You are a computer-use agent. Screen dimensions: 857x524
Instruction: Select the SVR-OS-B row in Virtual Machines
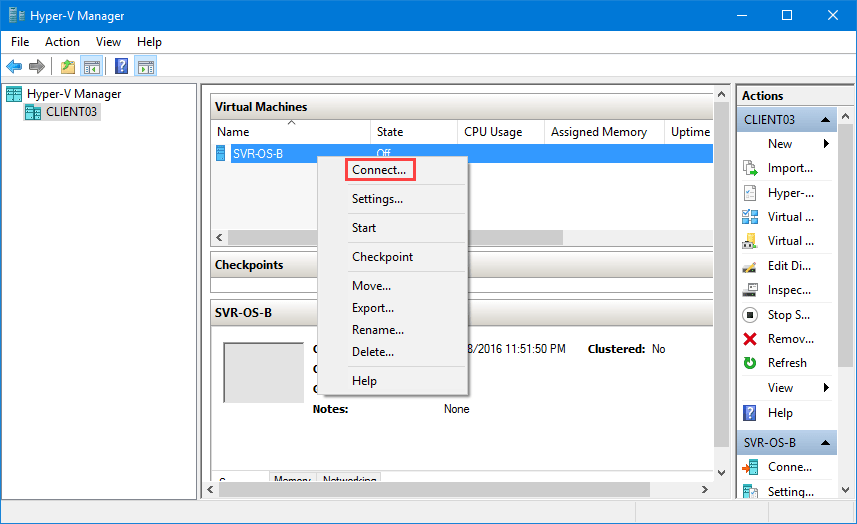point(462,154)
